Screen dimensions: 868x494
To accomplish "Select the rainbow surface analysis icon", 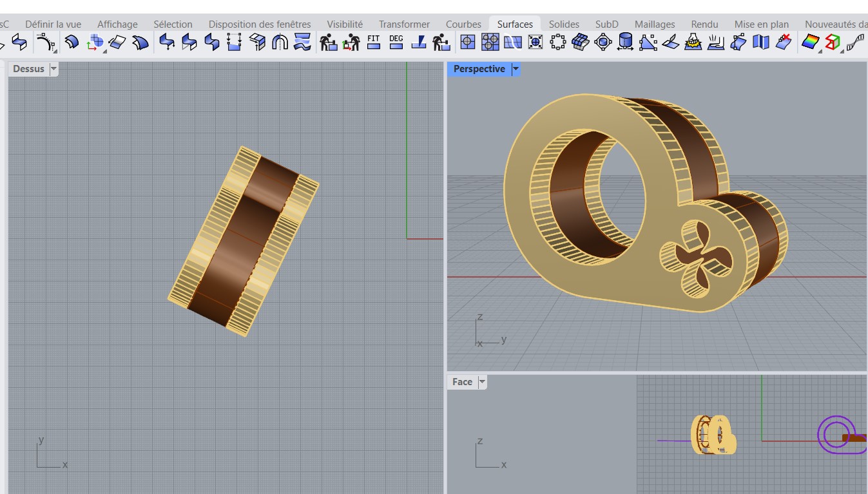I will pyautogui.click(x=809, y=43).
